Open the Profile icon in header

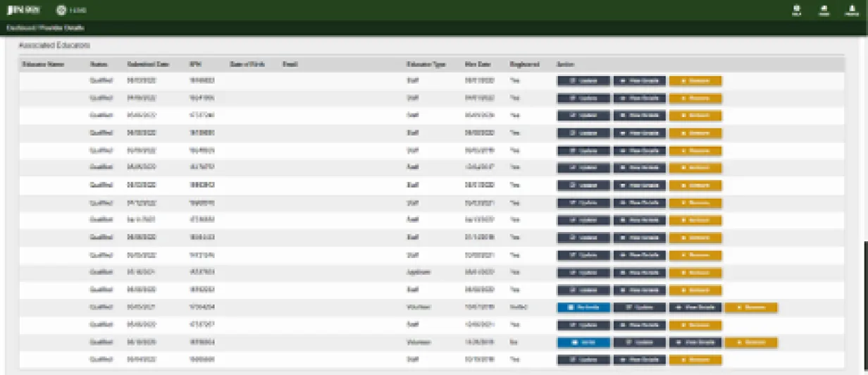pos(851,10)
